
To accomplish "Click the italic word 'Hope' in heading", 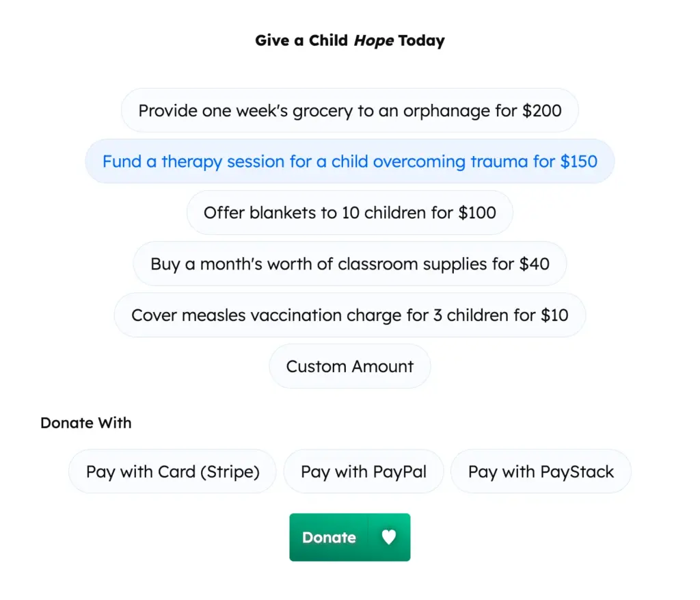I will pyautogui.click(x=373, y=40).
